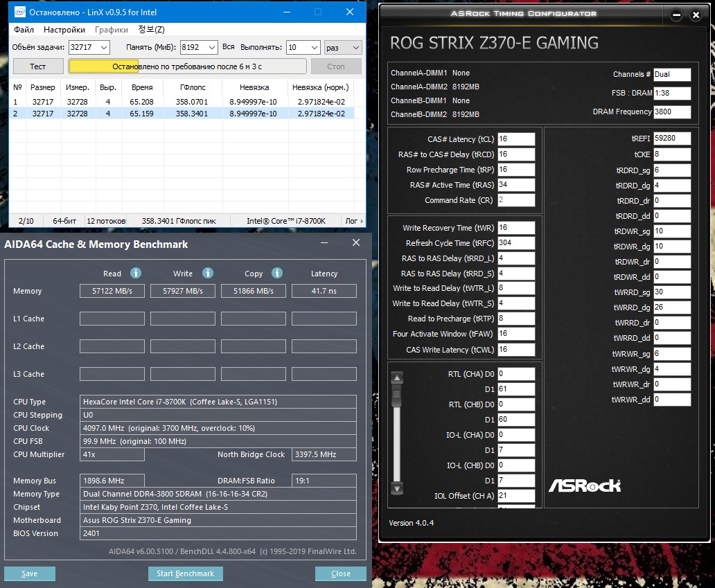715x588 pixels.
Task: Click the Close button in AIDA64
Action: (x=341, y=573)
